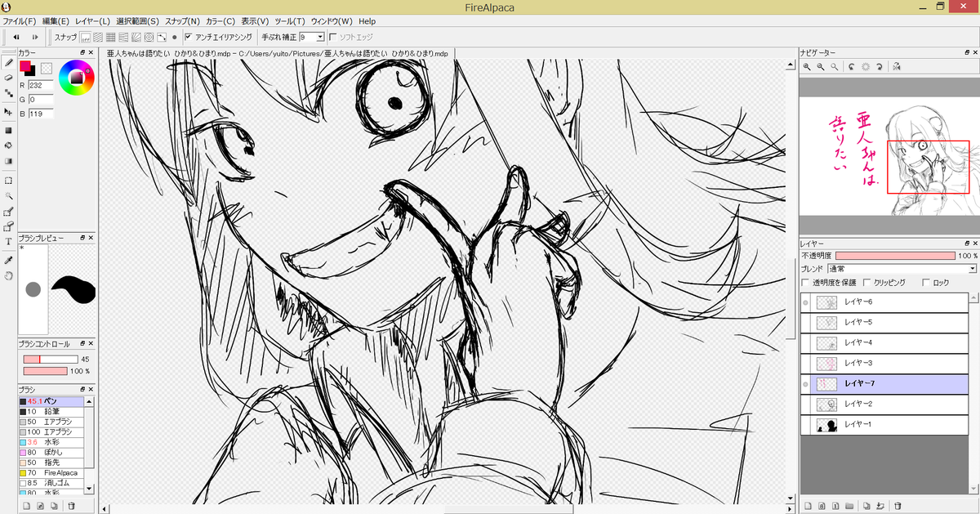The height and width of the screenshot is (514, 980).
Task: Enable concentric circle snap
Action: pos(149,37)
